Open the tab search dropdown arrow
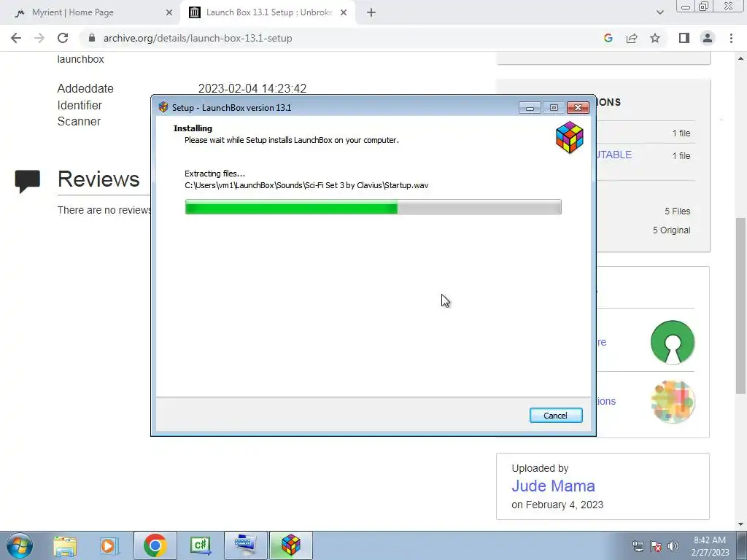The width and height of the screenshot is (747, 560). (659, 12)
